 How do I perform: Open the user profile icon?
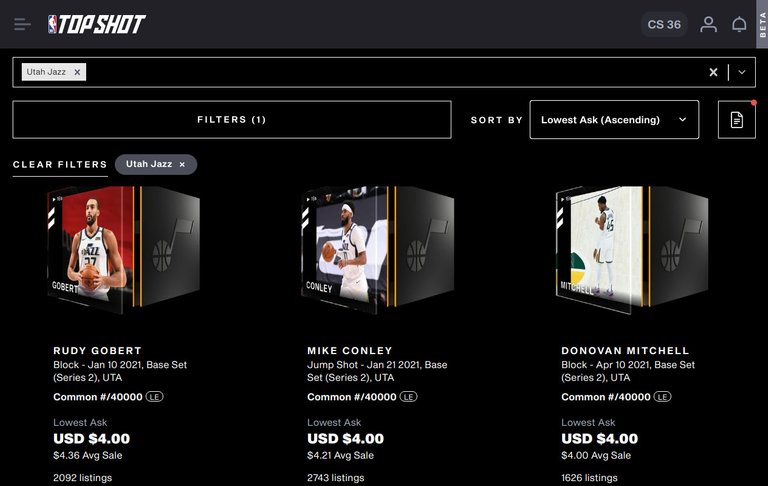[x=708, y=24]
